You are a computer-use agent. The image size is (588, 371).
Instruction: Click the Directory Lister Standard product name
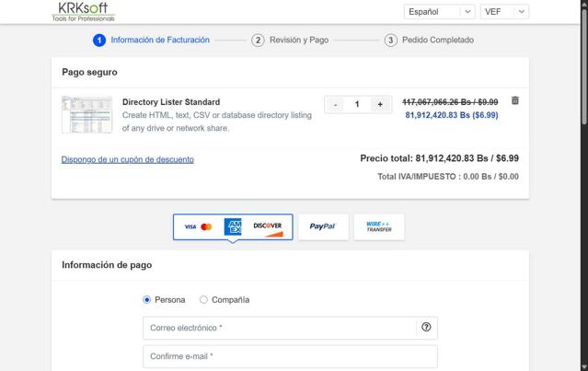[x=171, y=102]
